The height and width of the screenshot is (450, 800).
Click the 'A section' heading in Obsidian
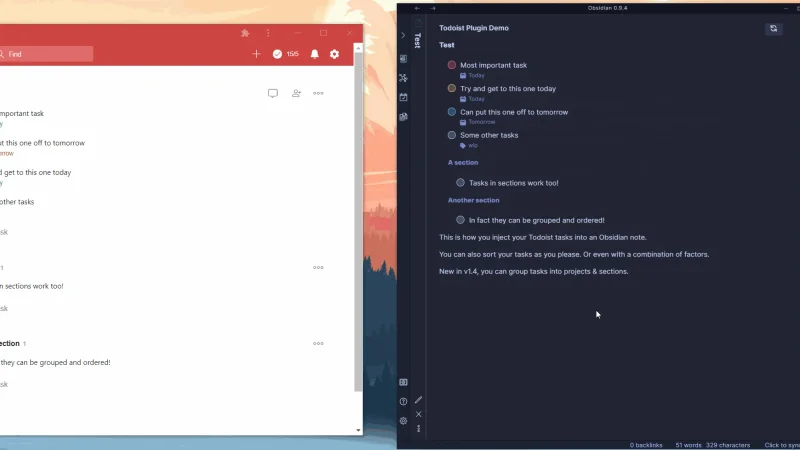(463, 162)
